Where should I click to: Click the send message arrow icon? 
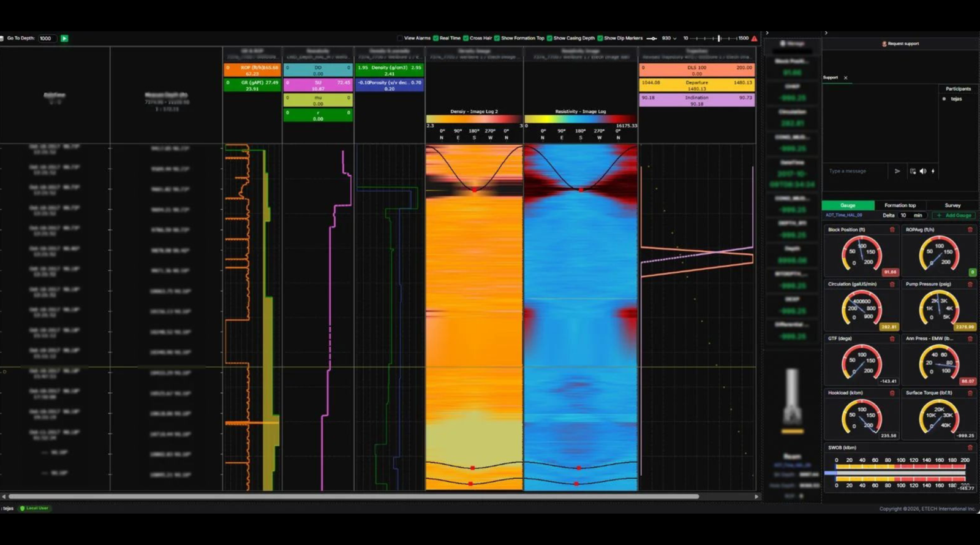click(897, 171)
